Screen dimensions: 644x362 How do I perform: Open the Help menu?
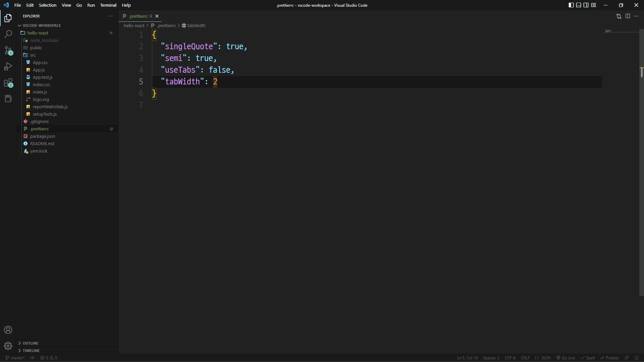click(x=126, y=5)
